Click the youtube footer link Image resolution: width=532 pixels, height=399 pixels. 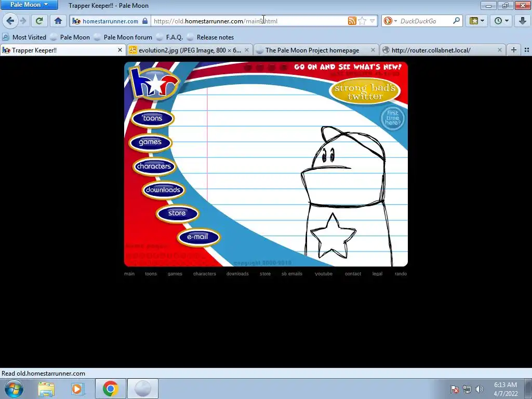(x=324, y=274)
